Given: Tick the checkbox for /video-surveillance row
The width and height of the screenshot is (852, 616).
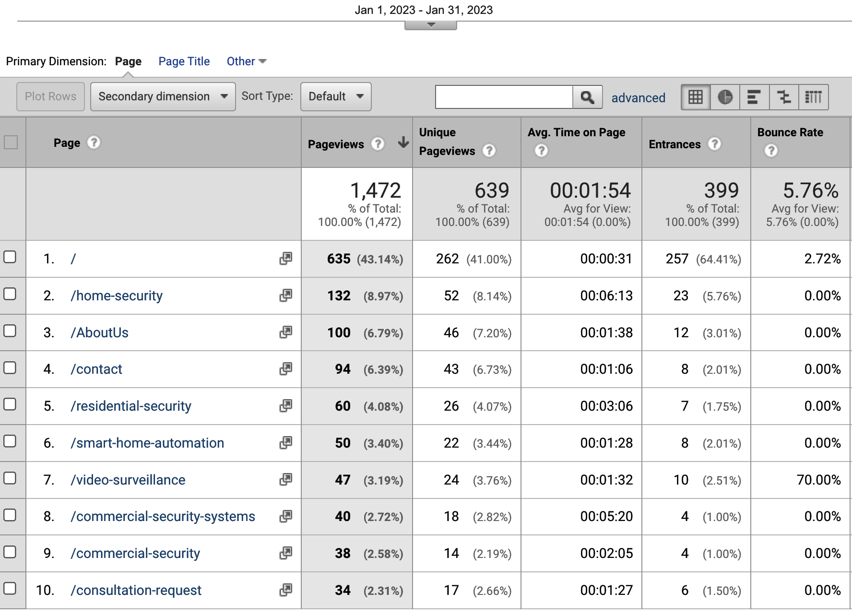Looking at the screenshot, I should [10, 478].
